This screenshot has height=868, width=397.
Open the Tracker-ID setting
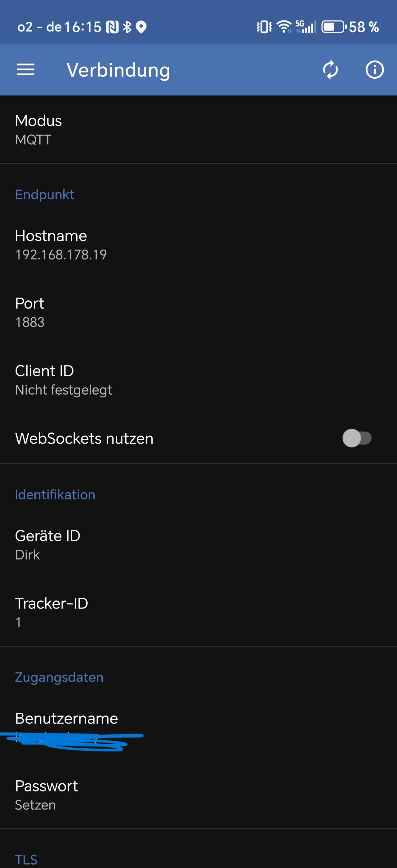[x=198, y=612]
